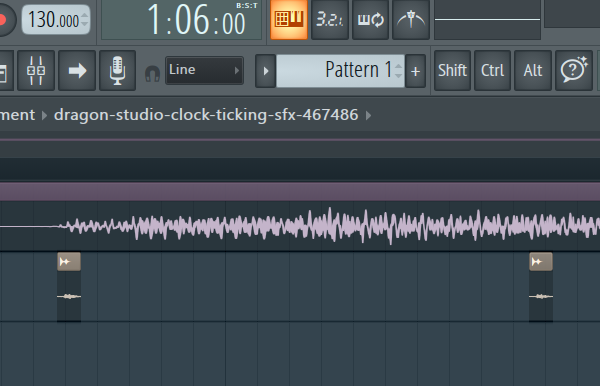Open the help hint bubble icon
Viewport: 600px width, 386px height.
click(x=574, y=70)
